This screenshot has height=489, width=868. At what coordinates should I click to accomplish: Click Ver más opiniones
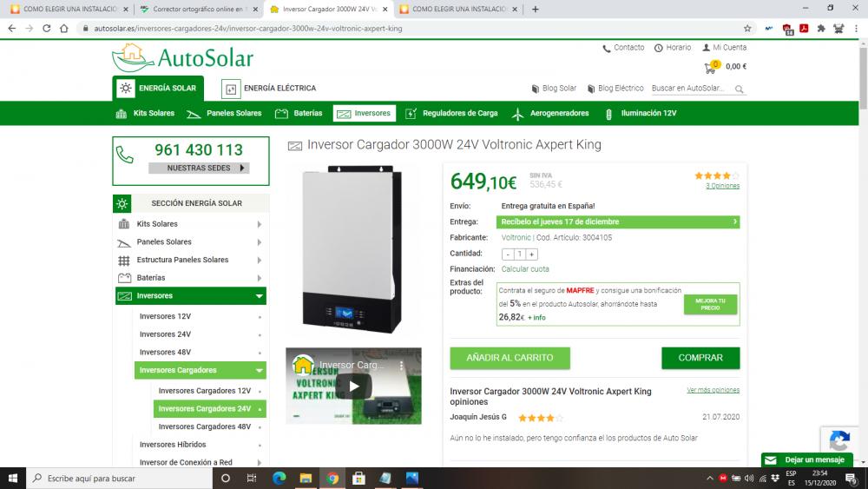coord(713,390)
